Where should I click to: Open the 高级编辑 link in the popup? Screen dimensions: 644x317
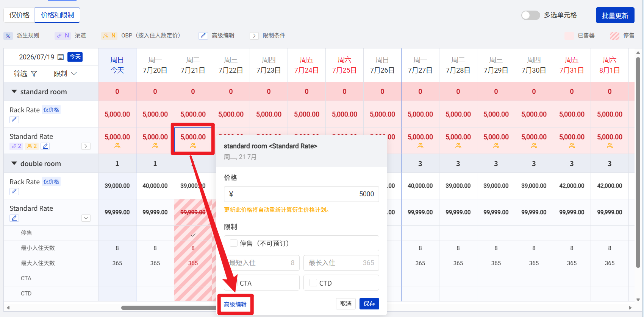coord(235,304)
